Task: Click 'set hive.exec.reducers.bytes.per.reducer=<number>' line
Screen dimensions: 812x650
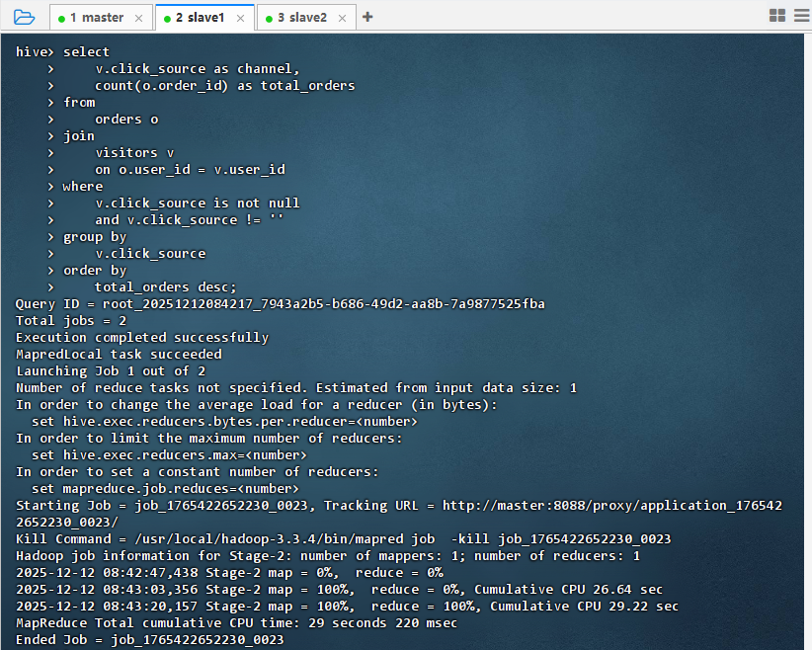Action: click(224, 422)
